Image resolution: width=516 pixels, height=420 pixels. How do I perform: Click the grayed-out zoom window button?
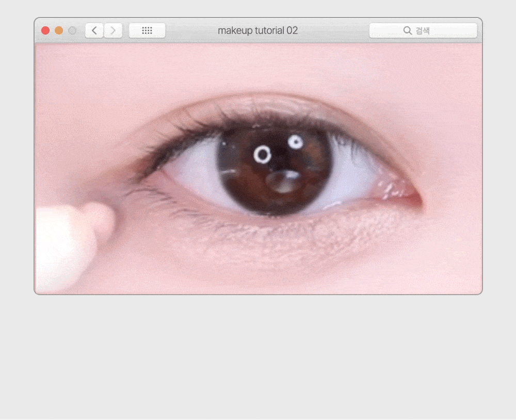tap(72, 30)
